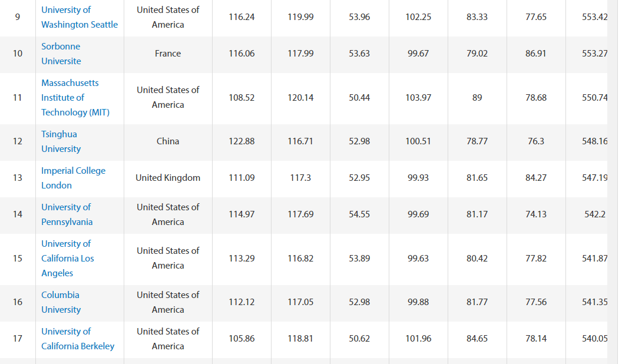622x364 pixels.
Task: Select rank 17 cell for Berkeley
Action: pyautogui.click(x=18, y=339)
